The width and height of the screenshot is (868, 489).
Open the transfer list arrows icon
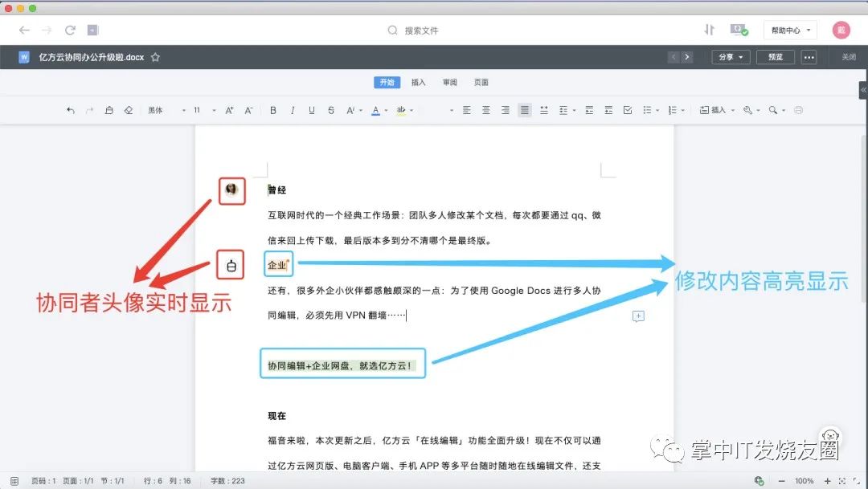click(x=709, y=30)
